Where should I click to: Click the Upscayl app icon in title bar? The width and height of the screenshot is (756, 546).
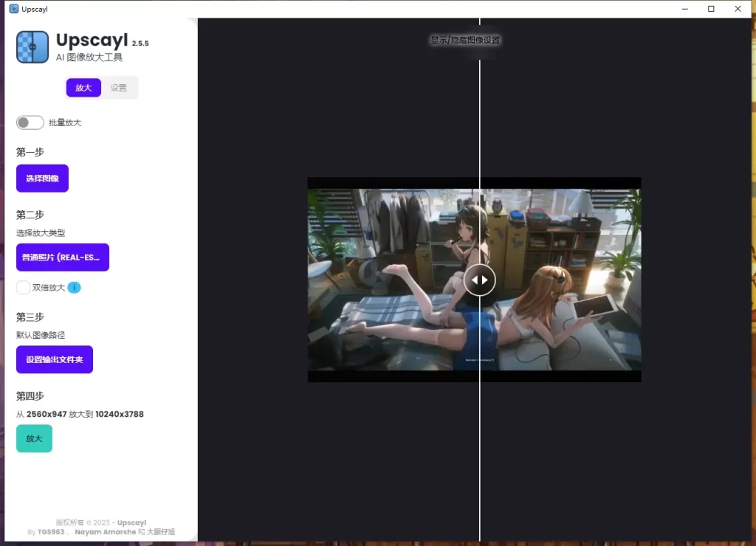click(13, 9)
